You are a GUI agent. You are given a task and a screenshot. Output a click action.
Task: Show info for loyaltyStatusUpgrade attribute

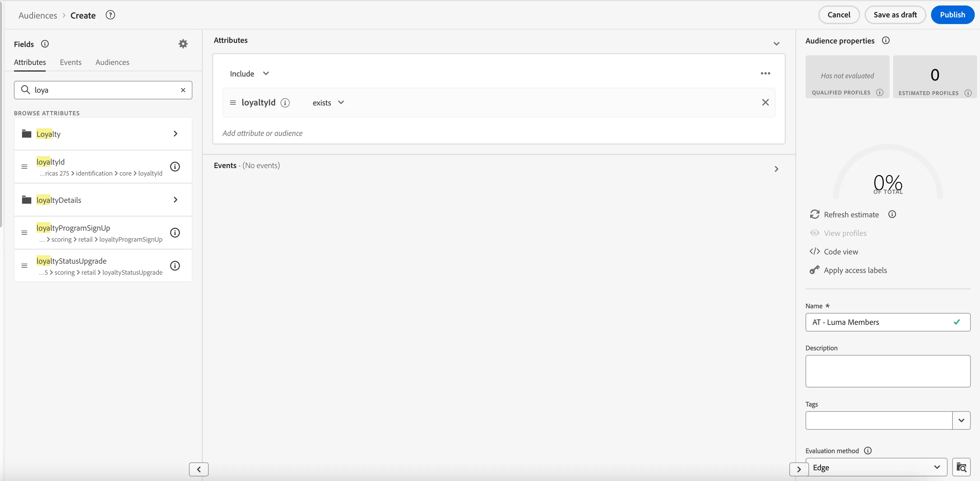tap(175, 266)
